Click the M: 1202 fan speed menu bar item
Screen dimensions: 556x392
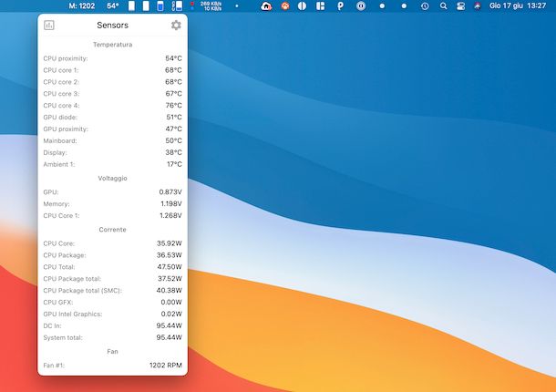pos(82,6)
